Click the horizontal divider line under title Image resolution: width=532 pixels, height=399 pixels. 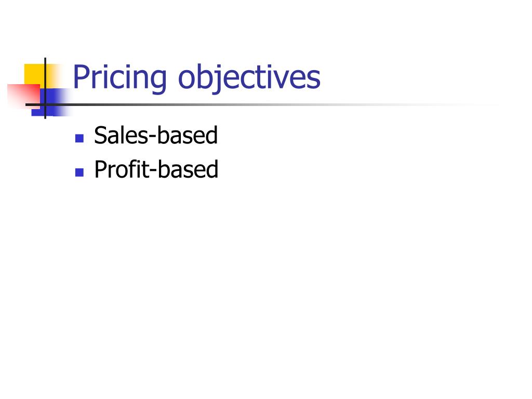click(x=261, y=104)
